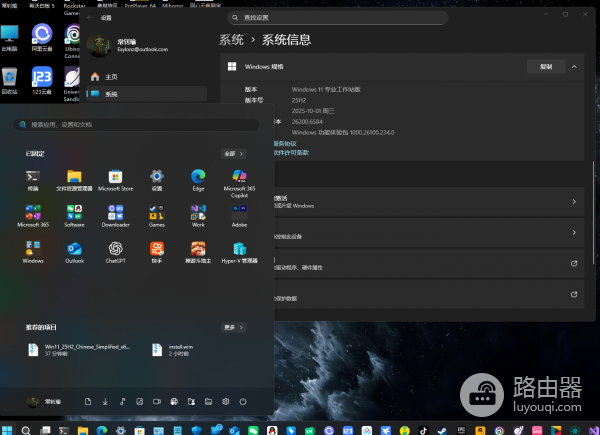Open the software license terms link

click(x=291, y=153)
